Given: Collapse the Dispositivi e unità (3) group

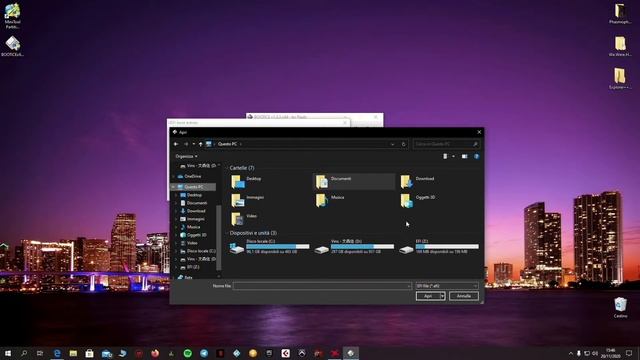Looking at the screenshot, I should [227, 233].
